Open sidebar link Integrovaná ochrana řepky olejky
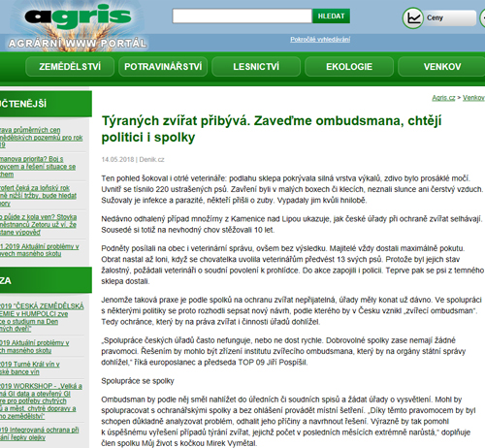The image size is (485, 448). click(39, 433)
